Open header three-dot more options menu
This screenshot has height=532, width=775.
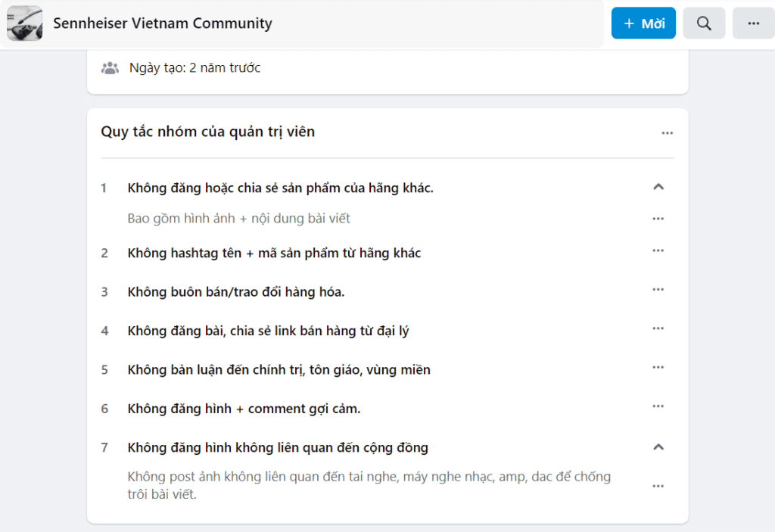753,23
